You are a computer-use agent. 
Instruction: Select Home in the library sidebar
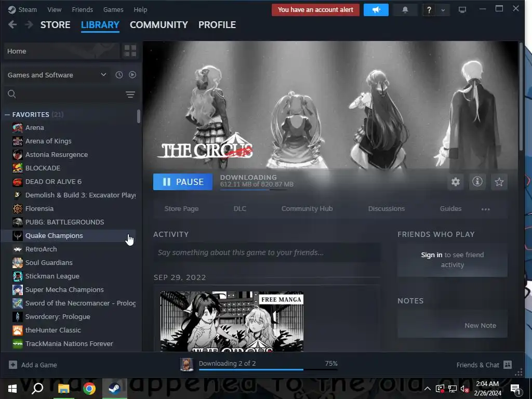(62, 51)
